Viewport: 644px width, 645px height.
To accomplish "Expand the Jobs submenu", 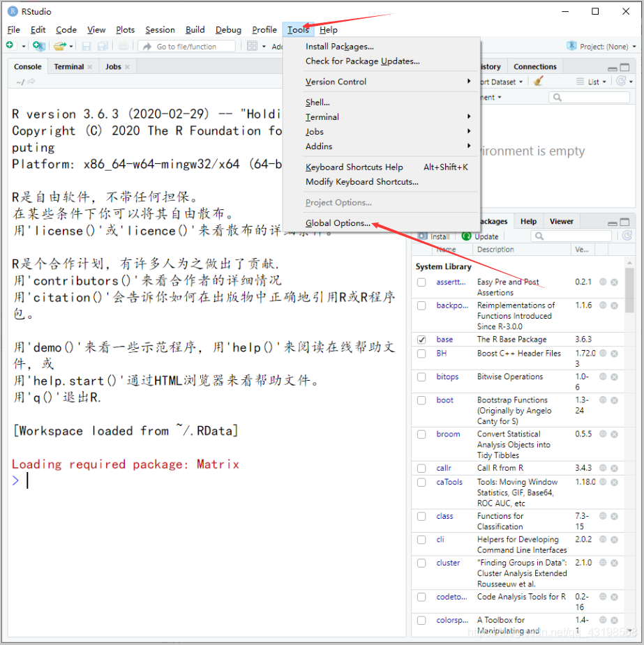I will pos(391,132).
